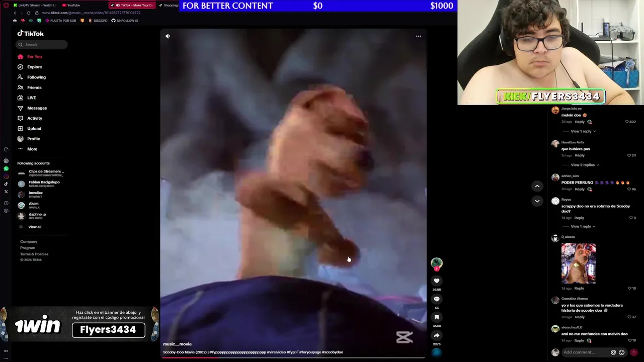Open the UNFOLLOW IG GitHub bookmark

click(x=125, y=21)
